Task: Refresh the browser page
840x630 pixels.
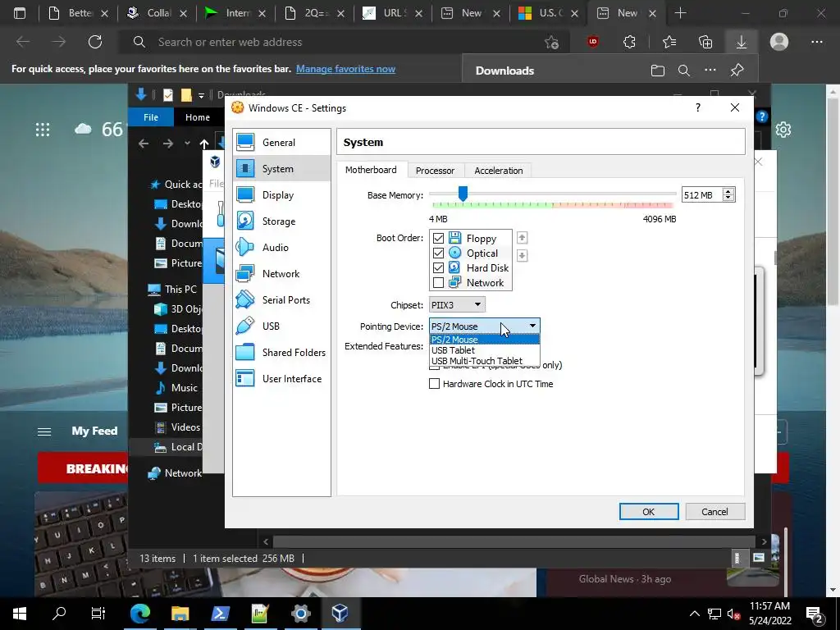Action: pos(95,42)
